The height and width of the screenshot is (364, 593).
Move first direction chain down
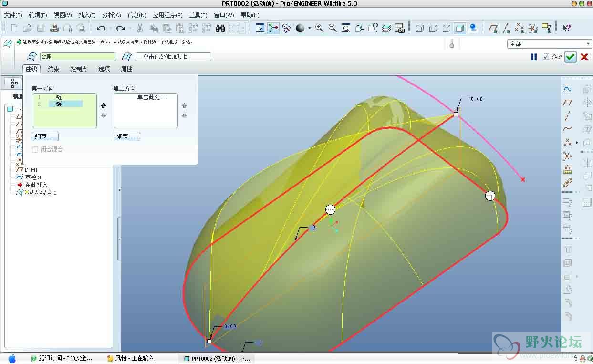click(x=103, y=115)
